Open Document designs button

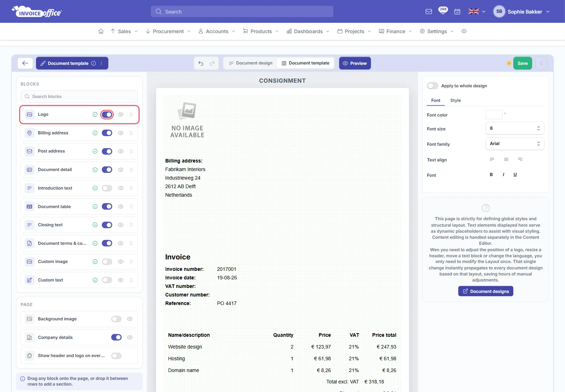pos(486,291)
